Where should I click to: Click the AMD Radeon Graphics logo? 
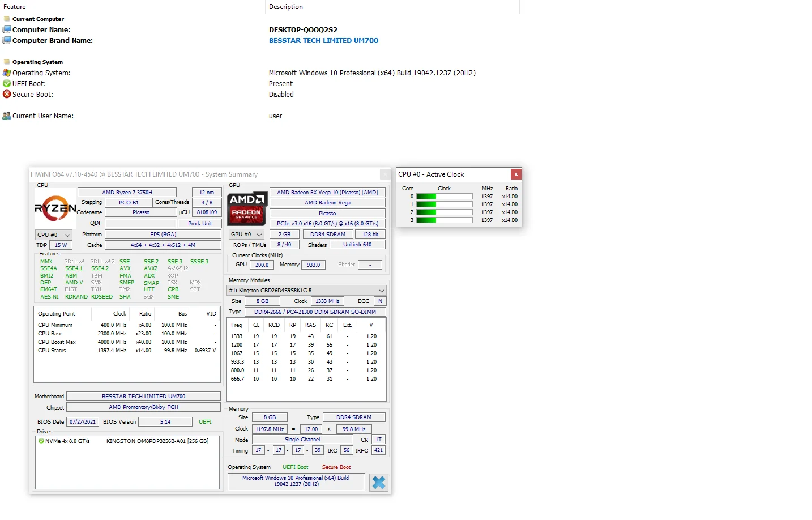point(247,208)
